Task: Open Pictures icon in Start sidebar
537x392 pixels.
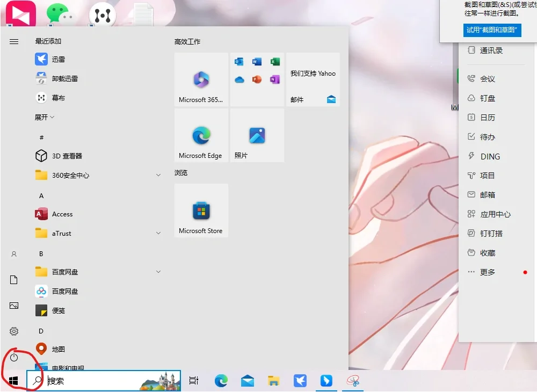Action: coord(14,306)
